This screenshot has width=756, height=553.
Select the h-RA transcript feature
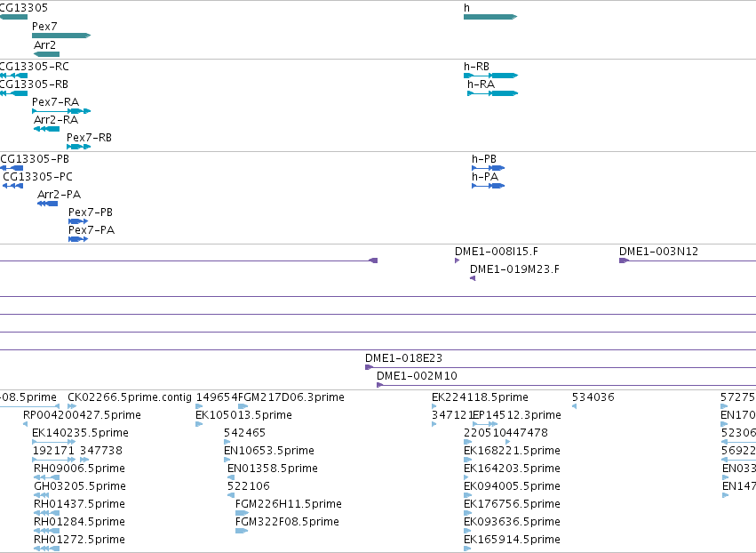(493, 93)
